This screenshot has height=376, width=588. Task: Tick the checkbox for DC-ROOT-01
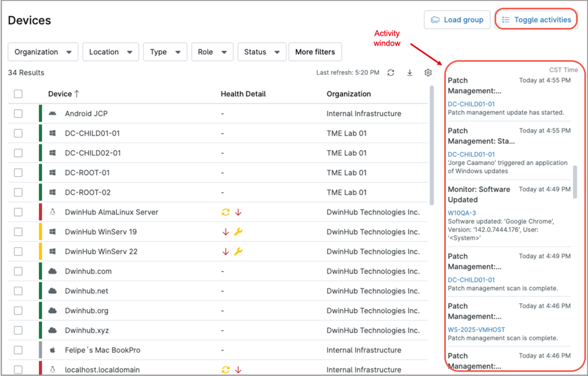point(18,173)
